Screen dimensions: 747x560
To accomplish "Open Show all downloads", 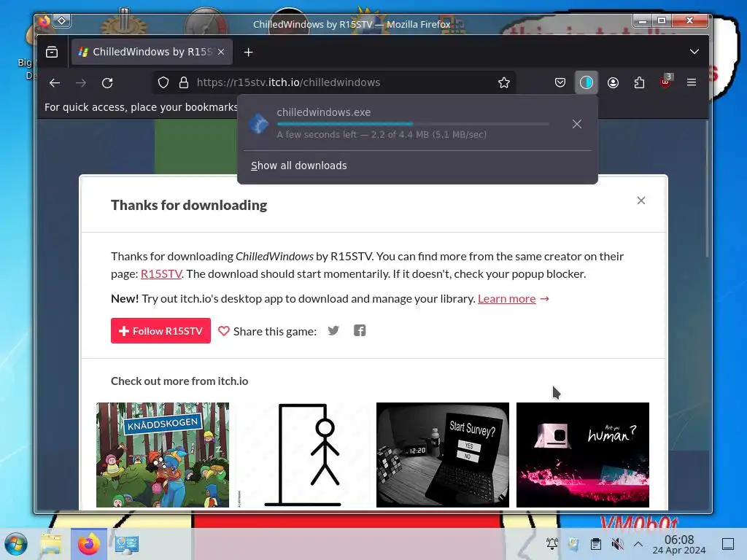I will coord(298,166).
